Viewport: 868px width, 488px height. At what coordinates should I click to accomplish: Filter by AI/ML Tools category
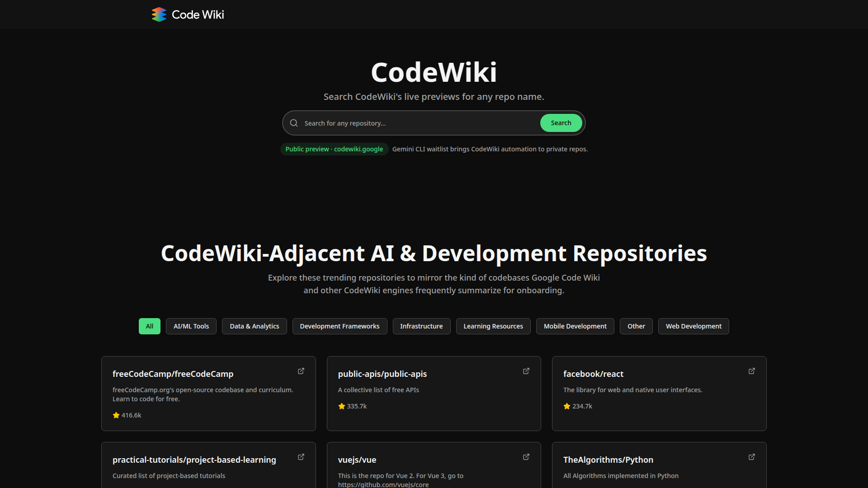pos(191,326)
